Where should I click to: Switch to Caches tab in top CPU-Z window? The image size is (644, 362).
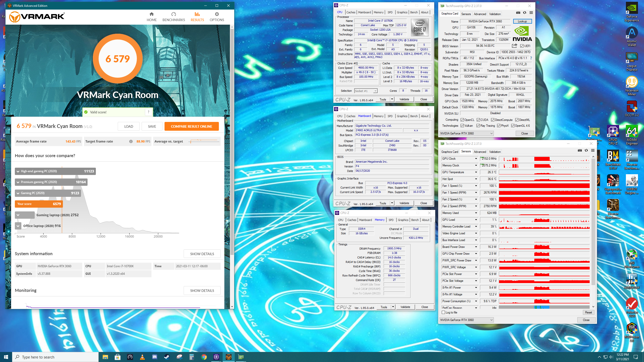tap(351, 12)
